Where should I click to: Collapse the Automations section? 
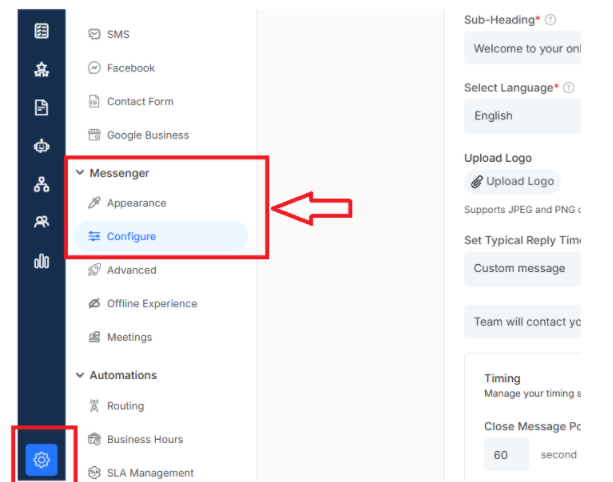coord(80,375)
